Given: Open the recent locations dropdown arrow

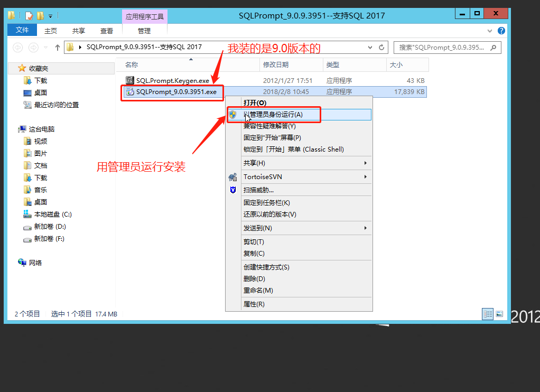Looking at the screenshot, I should (46, 48).
